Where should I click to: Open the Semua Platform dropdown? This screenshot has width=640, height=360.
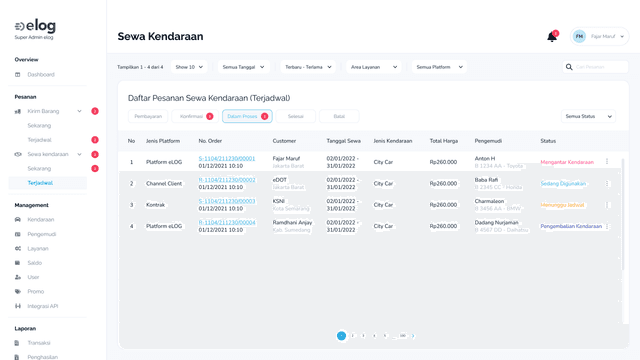point(439,67)
